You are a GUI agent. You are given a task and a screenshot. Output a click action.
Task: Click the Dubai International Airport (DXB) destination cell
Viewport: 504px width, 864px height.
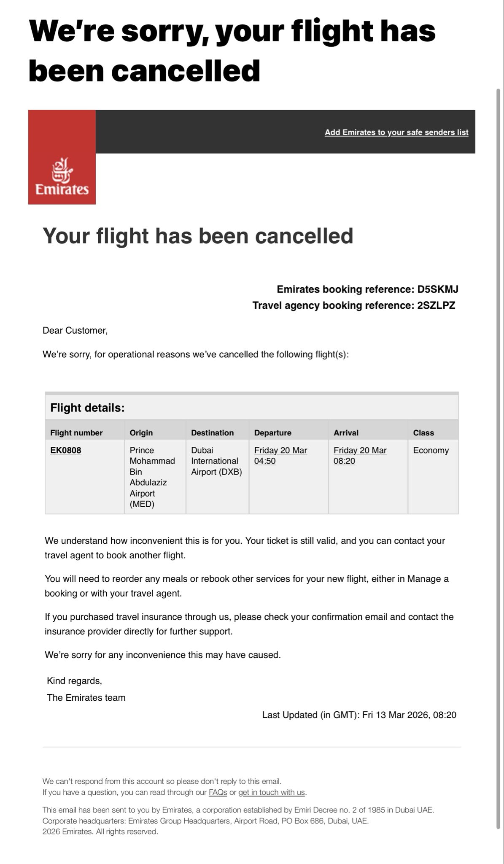pyautogui.click(x=216, y=461)
